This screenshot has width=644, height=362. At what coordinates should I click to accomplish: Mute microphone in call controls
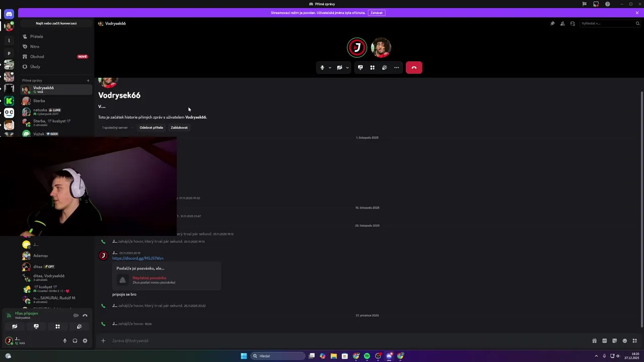323,67
